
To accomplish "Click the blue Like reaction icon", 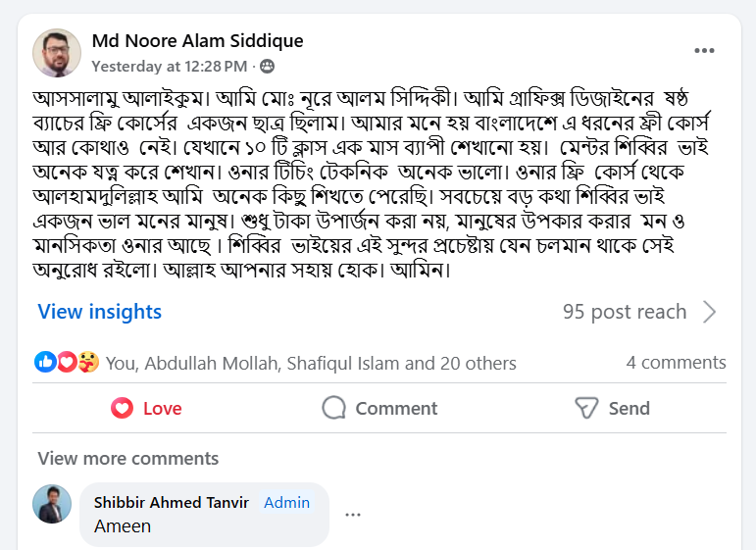I will [x=45, y=362].
